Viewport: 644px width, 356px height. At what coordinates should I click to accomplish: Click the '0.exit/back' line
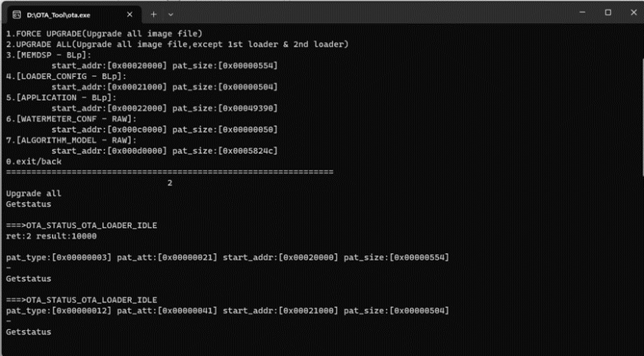pos(34,162)
